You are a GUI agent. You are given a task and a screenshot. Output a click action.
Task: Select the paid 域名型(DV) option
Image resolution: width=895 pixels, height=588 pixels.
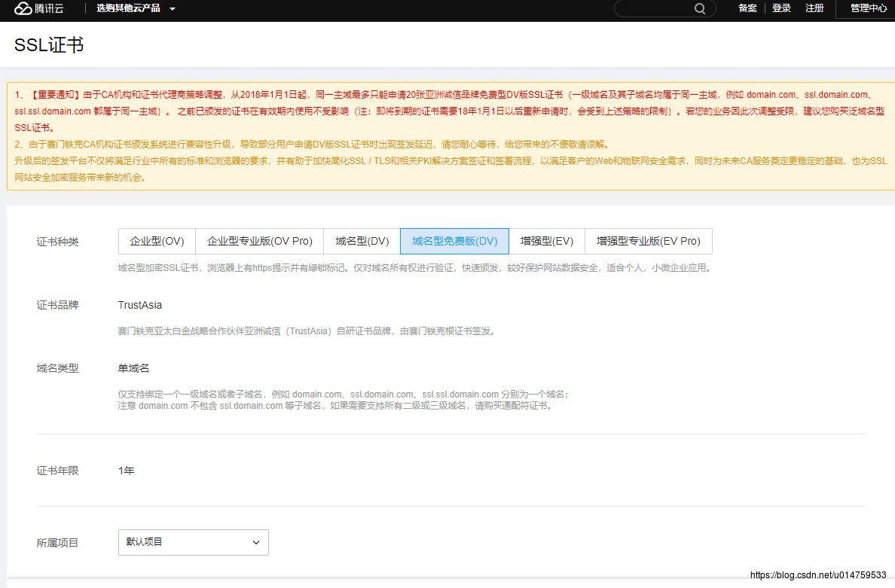coord(362,242)
